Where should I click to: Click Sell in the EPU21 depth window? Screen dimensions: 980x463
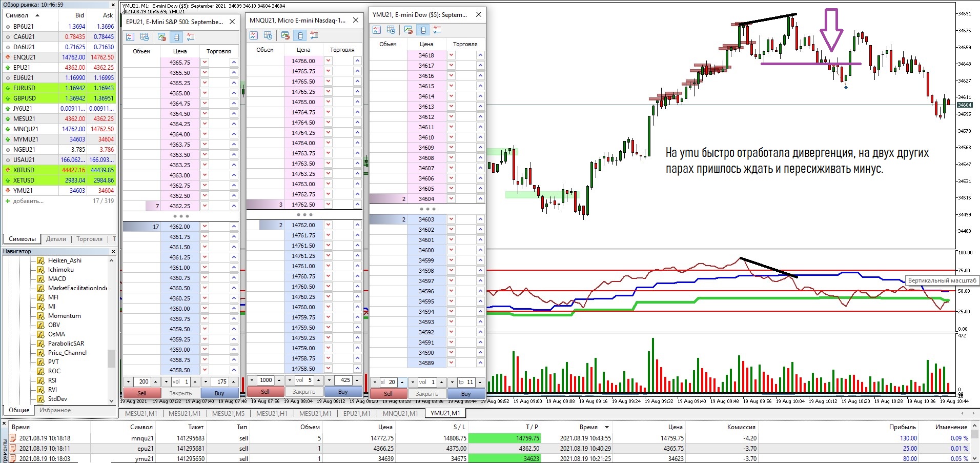(141, 393)
